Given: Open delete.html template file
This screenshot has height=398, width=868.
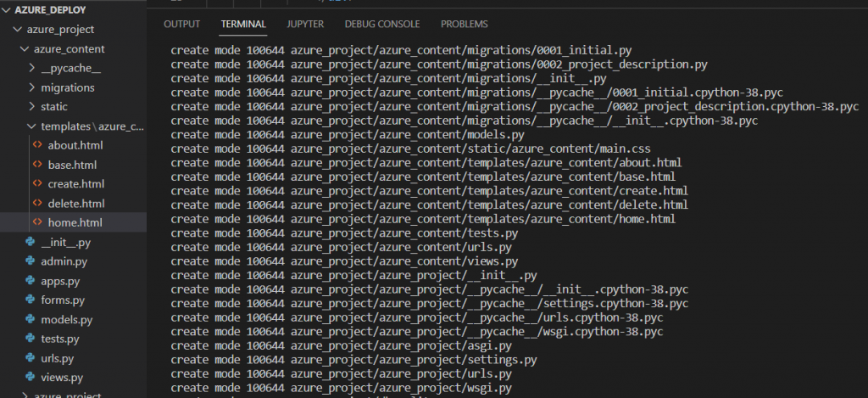Looking at the screenshot, I should tap(75, 204).
